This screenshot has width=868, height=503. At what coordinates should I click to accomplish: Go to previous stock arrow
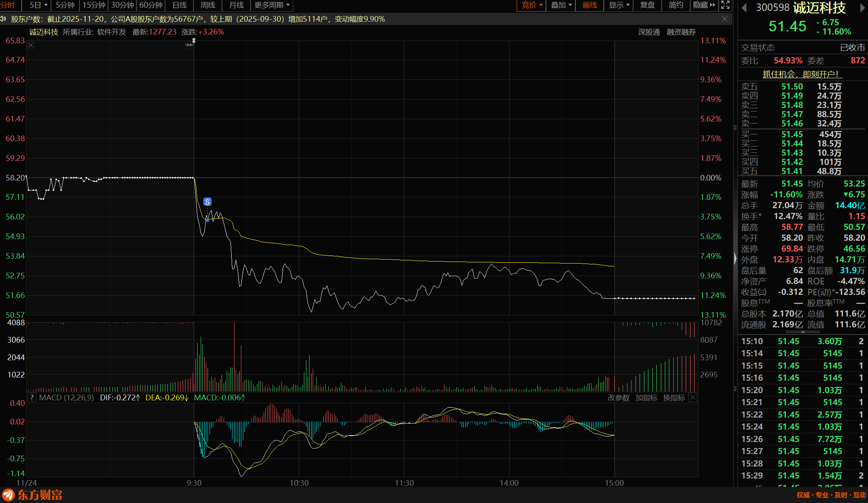(744, 8)
